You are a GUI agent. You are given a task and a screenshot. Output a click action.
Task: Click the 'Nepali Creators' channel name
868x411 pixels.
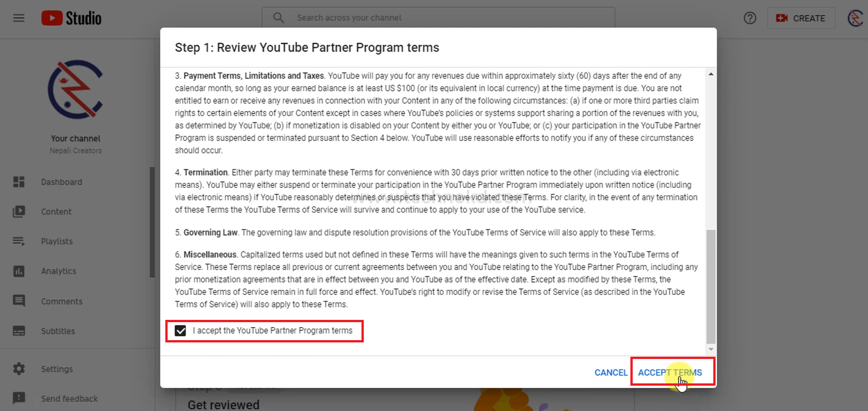tap(76, 151)
